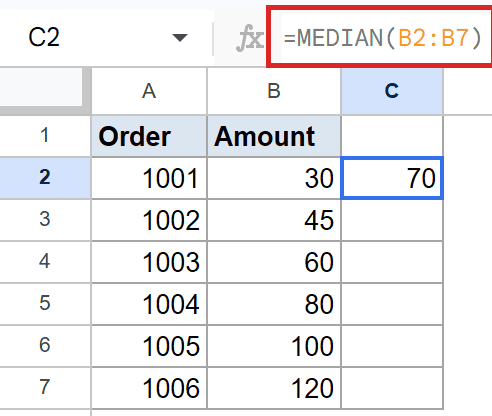This screenshot has height=416, width=492.
Task: Select row 7 header
Action: click(45, 388)
